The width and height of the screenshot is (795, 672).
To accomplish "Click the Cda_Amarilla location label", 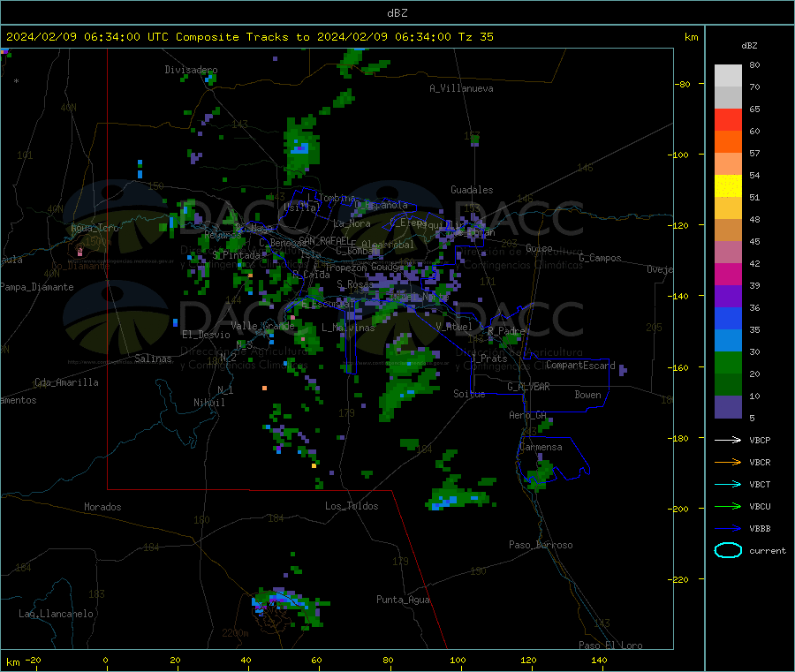I will (x=66, y=382).
